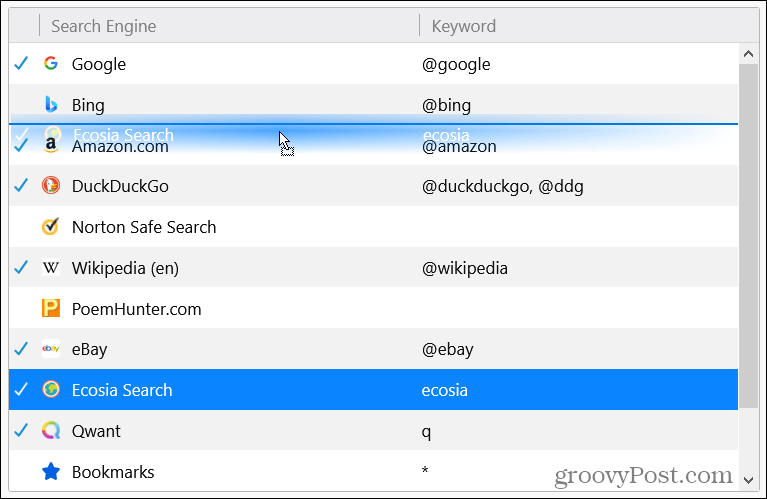Uncheck the Qwant checkmark
This screenshot has width=767, height=499.
point(21,431)
